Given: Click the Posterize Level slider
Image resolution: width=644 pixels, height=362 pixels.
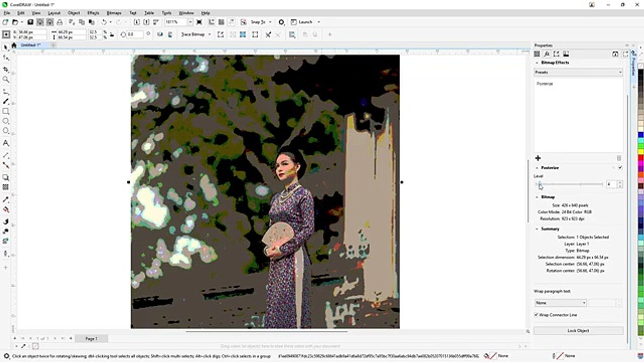Looking at the screenshot, I should 569,185.
